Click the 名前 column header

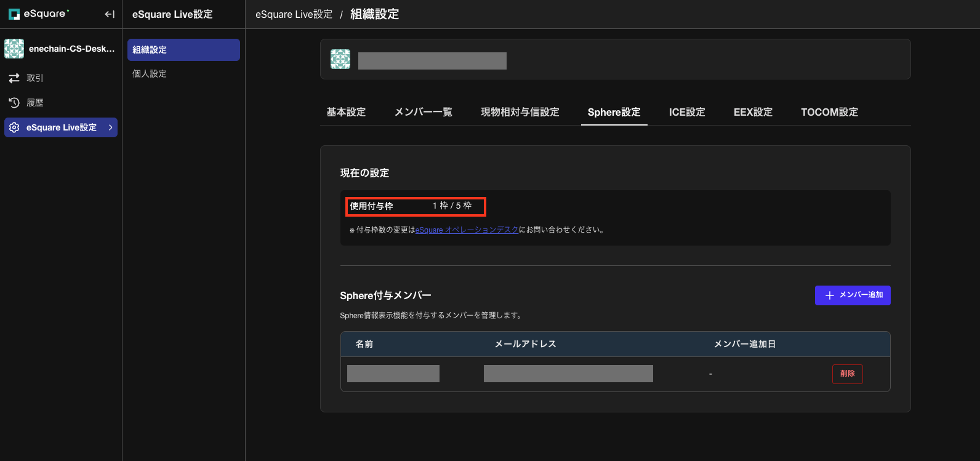364,344
